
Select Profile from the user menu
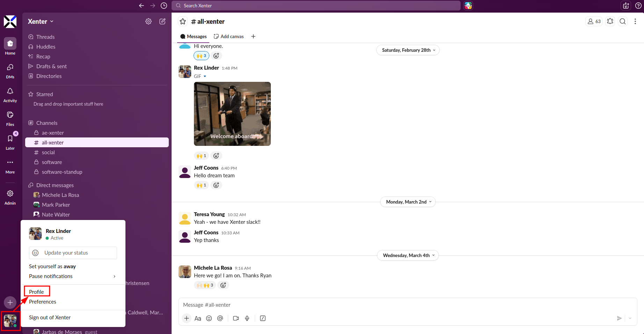pyautogui.click(x=37, y=292)
